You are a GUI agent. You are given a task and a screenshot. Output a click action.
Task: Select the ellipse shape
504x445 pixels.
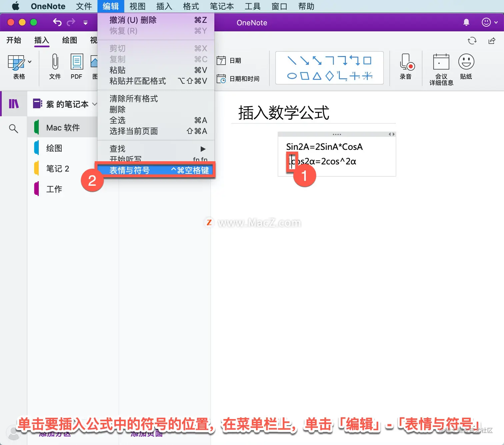pyautogui.click(x=292, y=76)
